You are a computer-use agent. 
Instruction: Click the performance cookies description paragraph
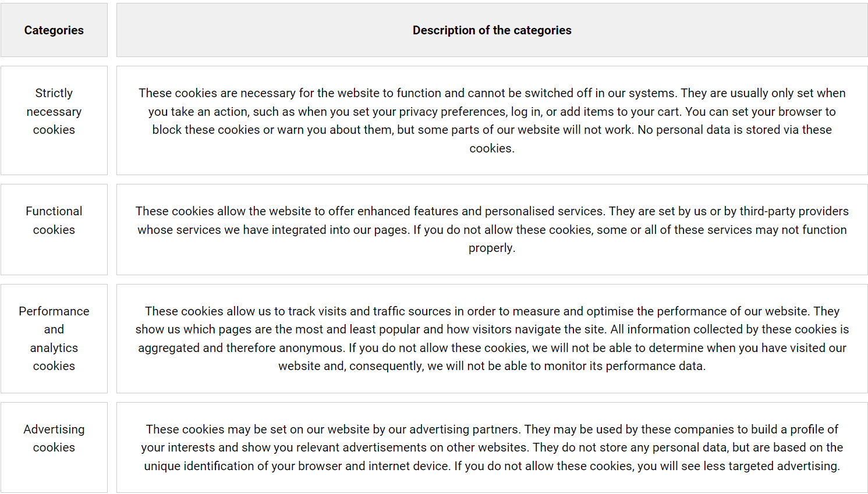[492, 339]
